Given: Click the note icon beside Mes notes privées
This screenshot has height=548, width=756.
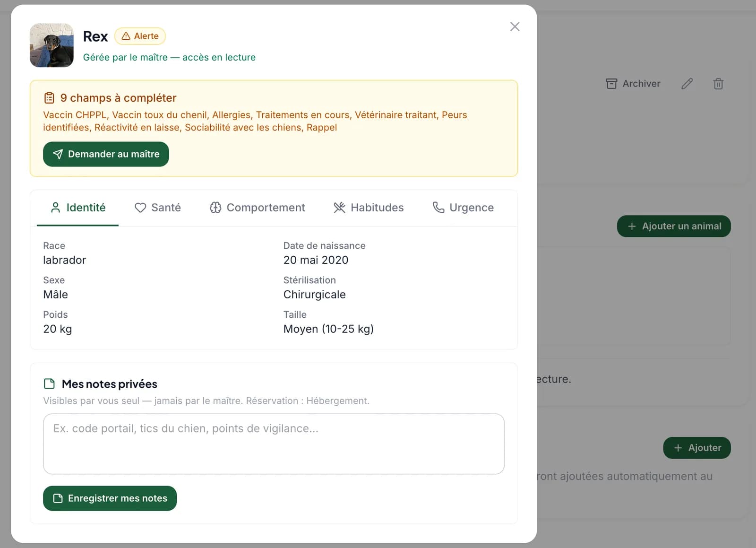Looking at the screenshot, I should click(x=49, y=383).
